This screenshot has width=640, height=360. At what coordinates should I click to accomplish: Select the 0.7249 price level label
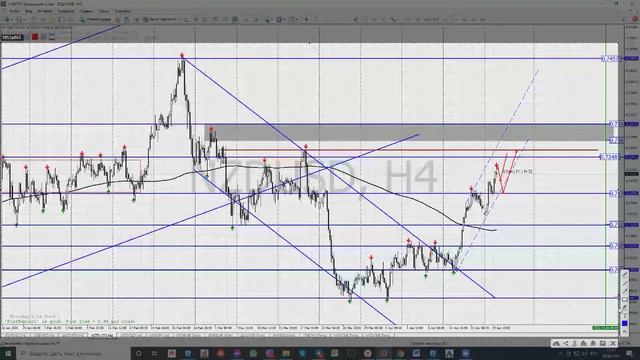tap(609, 157)
